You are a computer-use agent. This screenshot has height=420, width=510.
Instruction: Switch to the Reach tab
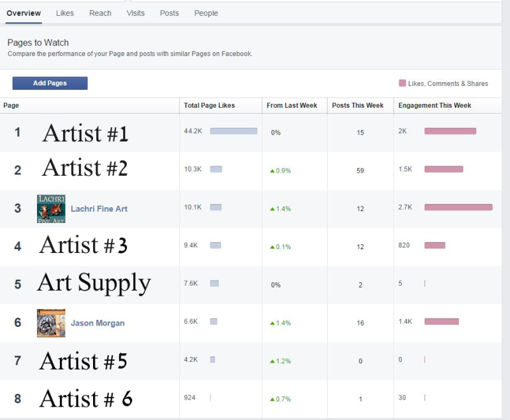click(x=100, y=13)
